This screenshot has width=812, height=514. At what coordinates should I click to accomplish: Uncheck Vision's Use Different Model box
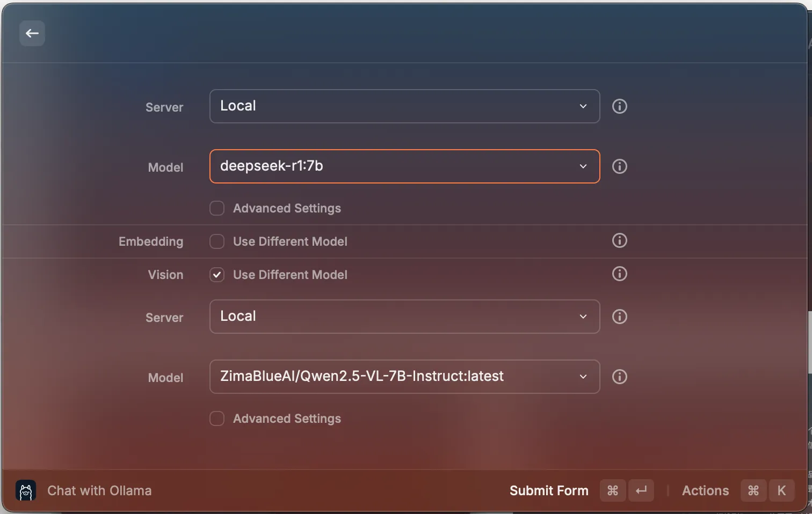click(x=217, y=275)
